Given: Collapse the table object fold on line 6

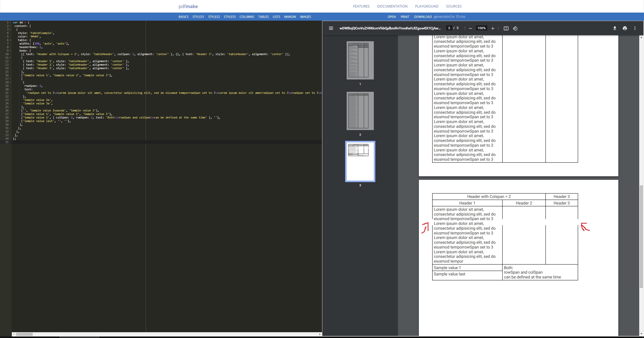Looking at the screenshot, I should tap(10, 40).
